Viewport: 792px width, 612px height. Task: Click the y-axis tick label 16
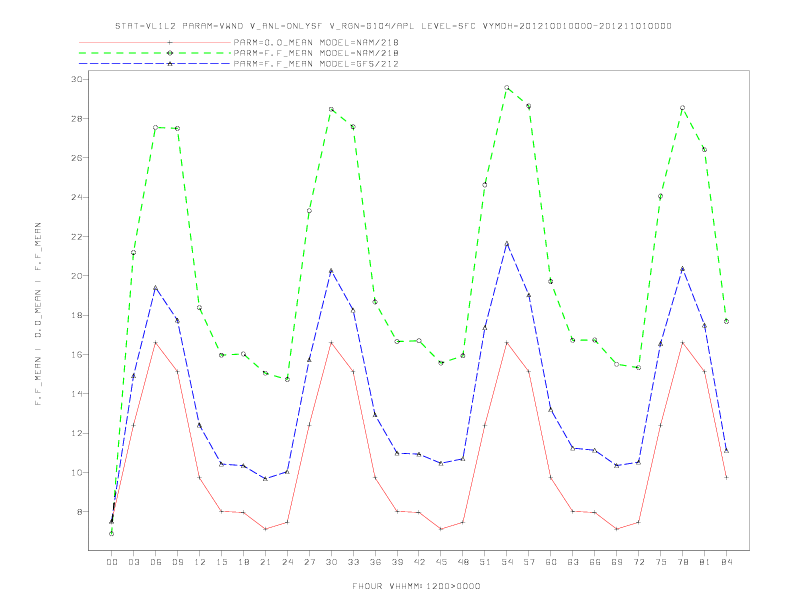[x=77, y=354]
